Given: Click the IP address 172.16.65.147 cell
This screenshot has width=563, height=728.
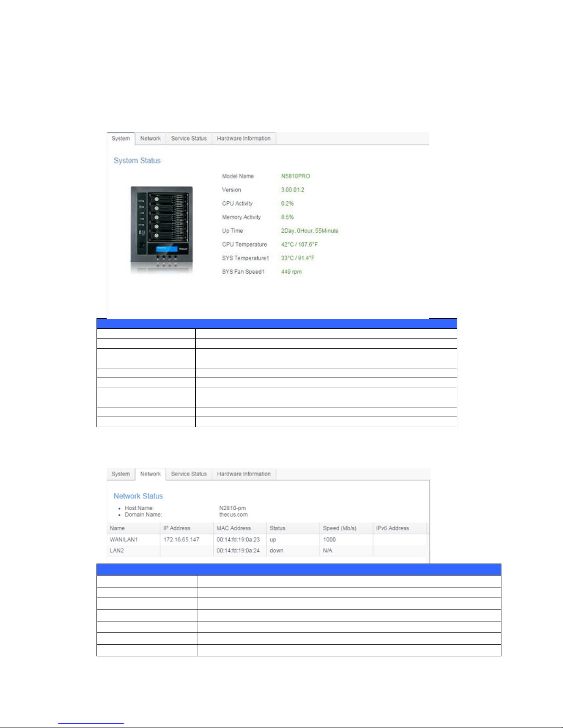Looking at the screenshot, I should point(182,540).
